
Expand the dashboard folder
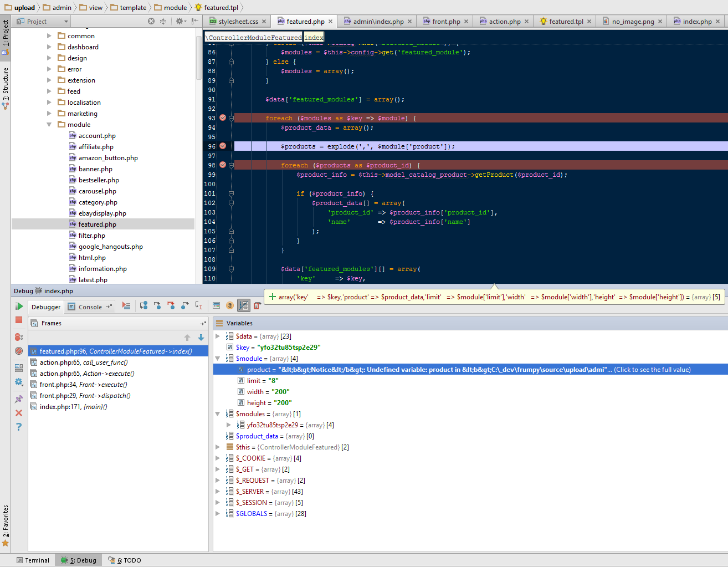(49, 47)
